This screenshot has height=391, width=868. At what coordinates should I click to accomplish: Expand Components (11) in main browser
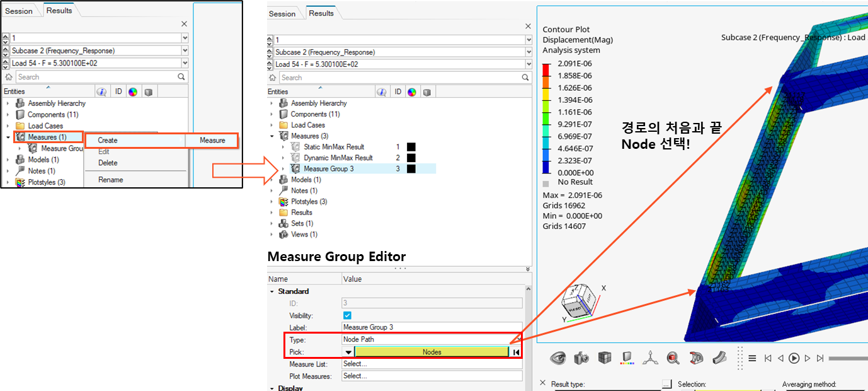272,114
